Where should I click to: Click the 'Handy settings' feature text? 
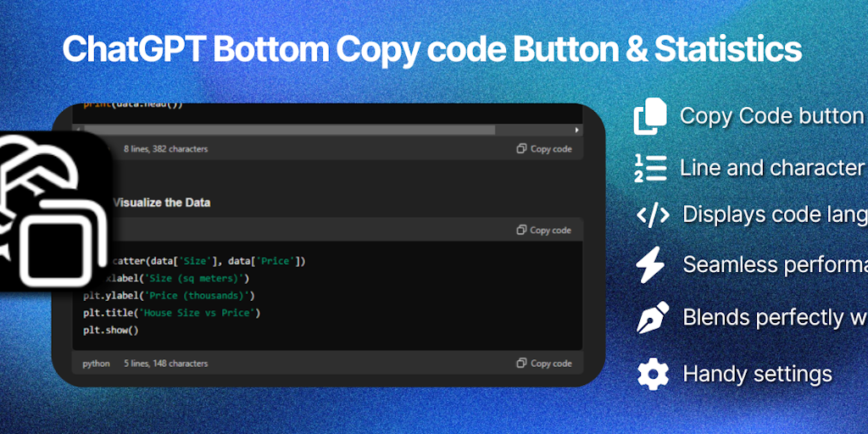coord(757,374)
